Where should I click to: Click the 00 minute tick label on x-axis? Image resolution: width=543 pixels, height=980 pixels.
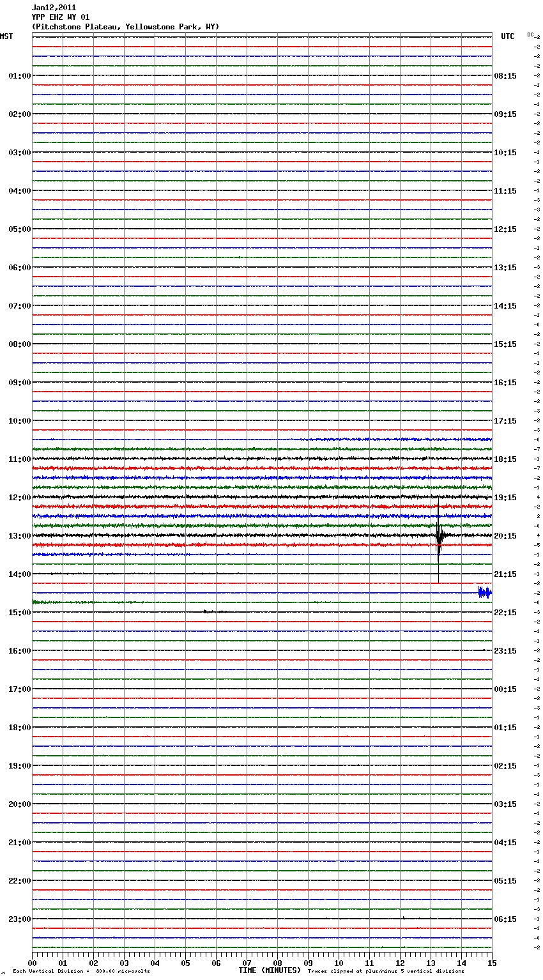pyautogui.click(x=32, y=963)
